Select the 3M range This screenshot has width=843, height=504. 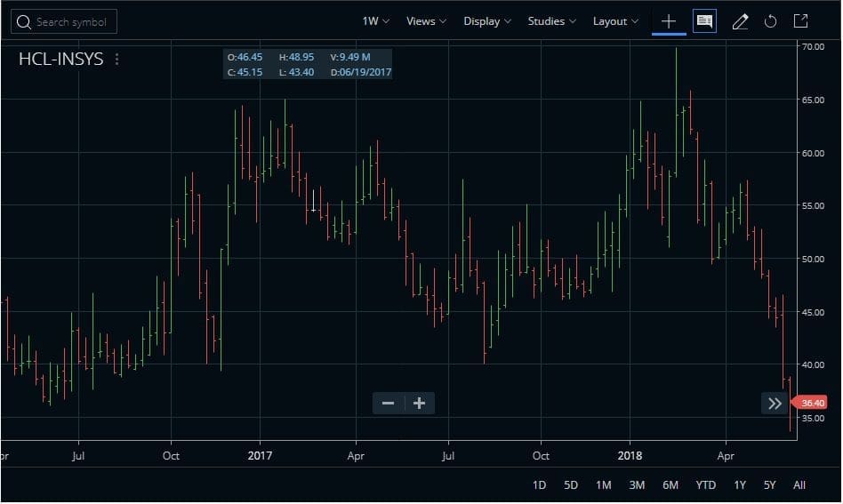(637, 485)
